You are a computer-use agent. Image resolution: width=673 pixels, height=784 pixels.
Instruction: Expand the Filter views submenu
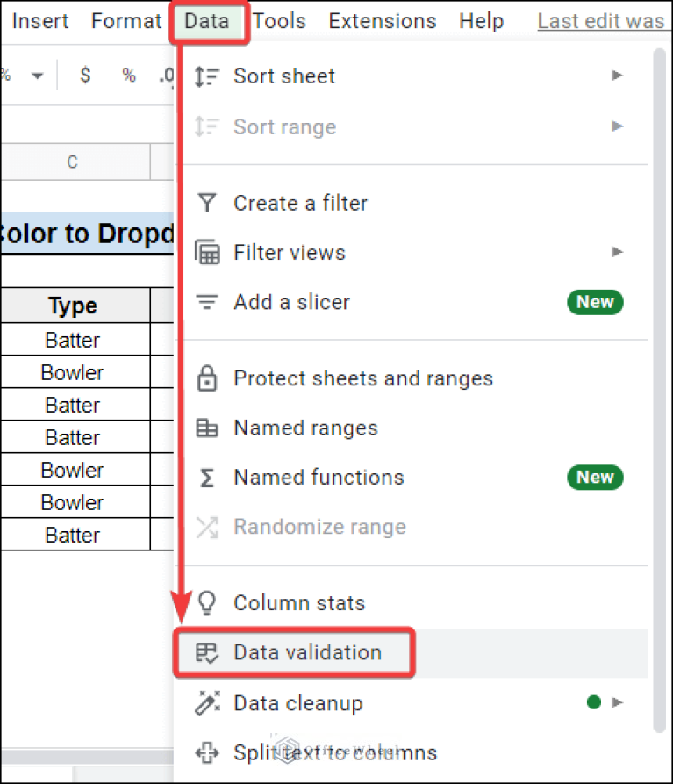pos(617,253)
